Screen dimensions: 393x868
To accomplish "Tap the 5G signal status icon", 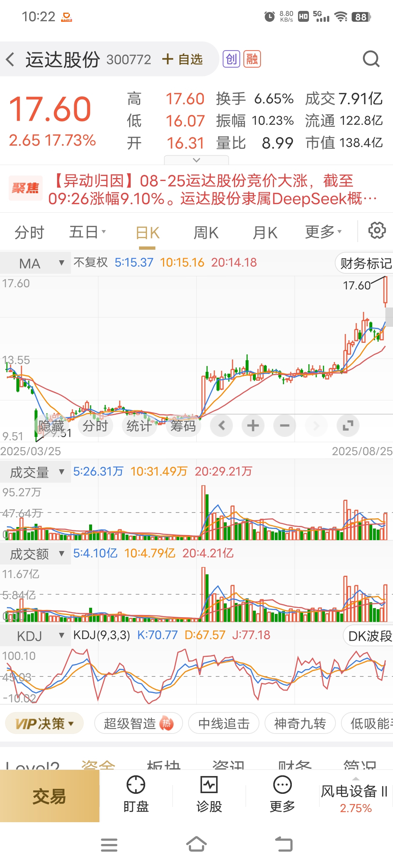I will tap(321, 16).
